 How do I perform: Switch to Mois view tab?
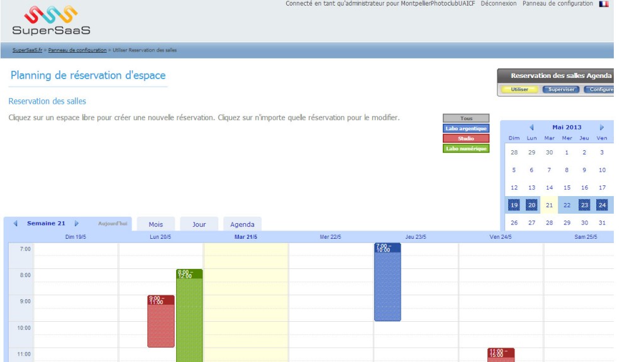click(x=156, y=224)
